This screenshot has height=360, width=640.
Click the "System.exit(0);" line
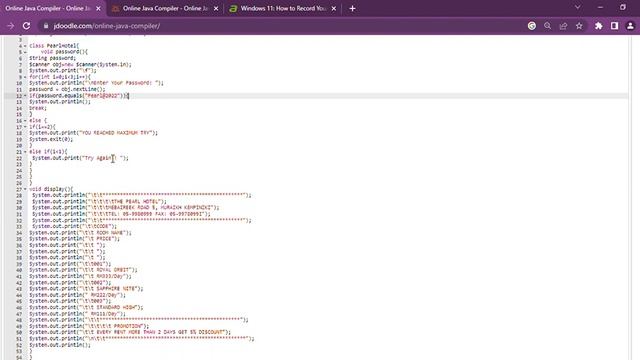pyautogui.click(x=51, y=139)
